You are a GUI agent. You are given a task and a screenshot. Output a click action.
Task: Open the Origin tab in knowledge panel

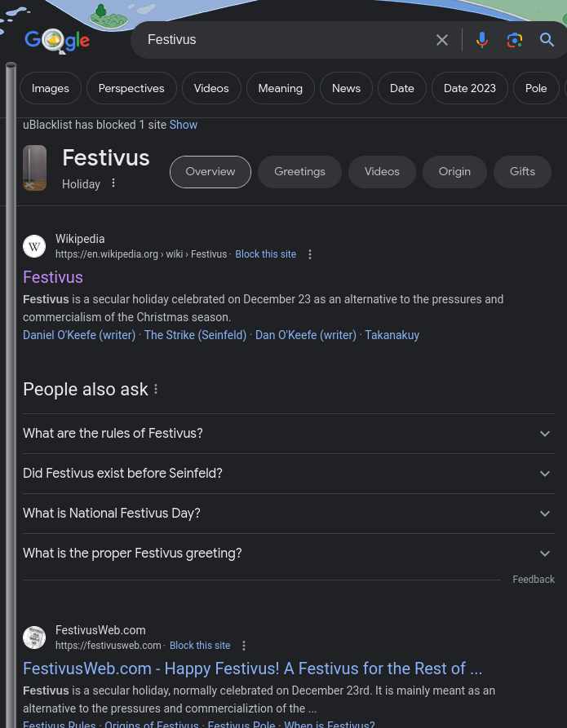pos(454,172)
